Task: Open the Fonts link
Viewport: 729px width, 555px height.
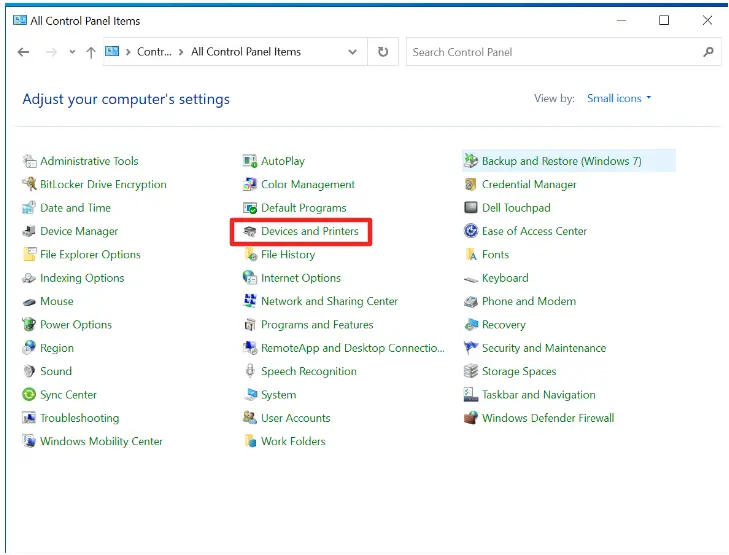Action: pyautogui.click(x=495, y=255)
